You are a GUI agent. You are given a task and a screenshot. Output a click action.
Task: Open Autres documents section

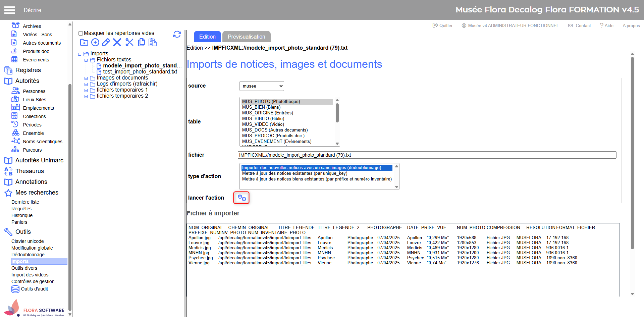42,43
